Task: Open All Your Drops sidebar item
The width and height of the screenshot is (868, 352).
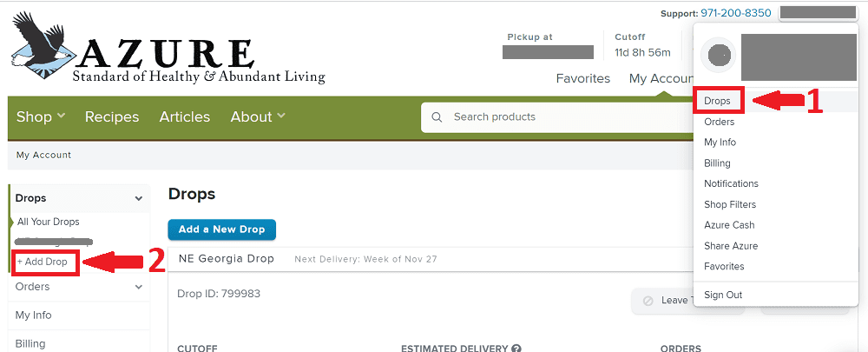Action: point(48,222)
